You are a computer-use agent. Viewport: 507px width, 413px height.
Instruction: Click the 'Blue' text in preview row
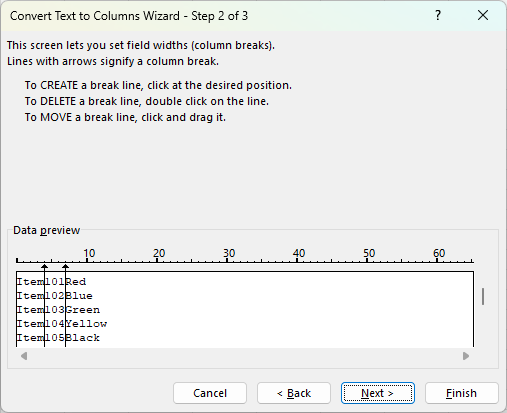79,296
